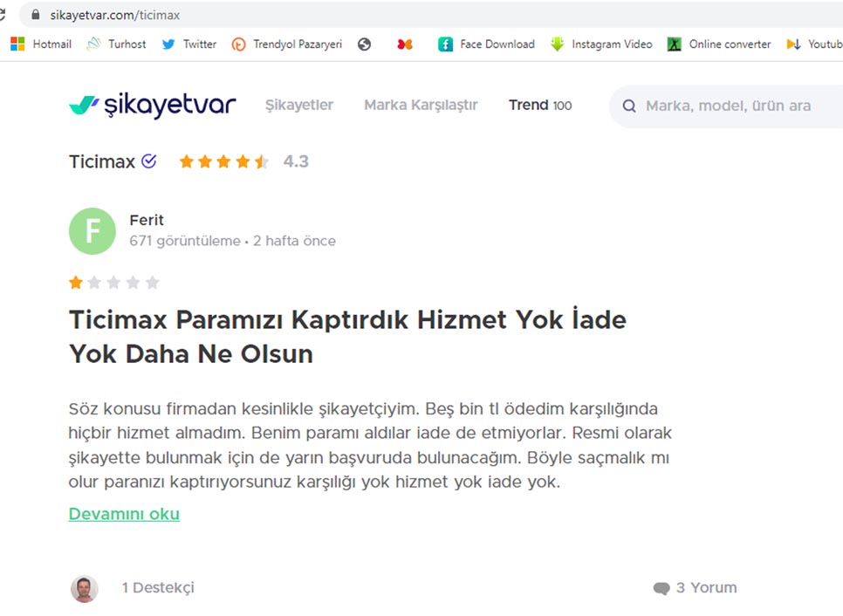This screenshot has width=843, height=616.
Task: Open the Trendyol Pazaryeri bookmark
Action: [287, 44]
